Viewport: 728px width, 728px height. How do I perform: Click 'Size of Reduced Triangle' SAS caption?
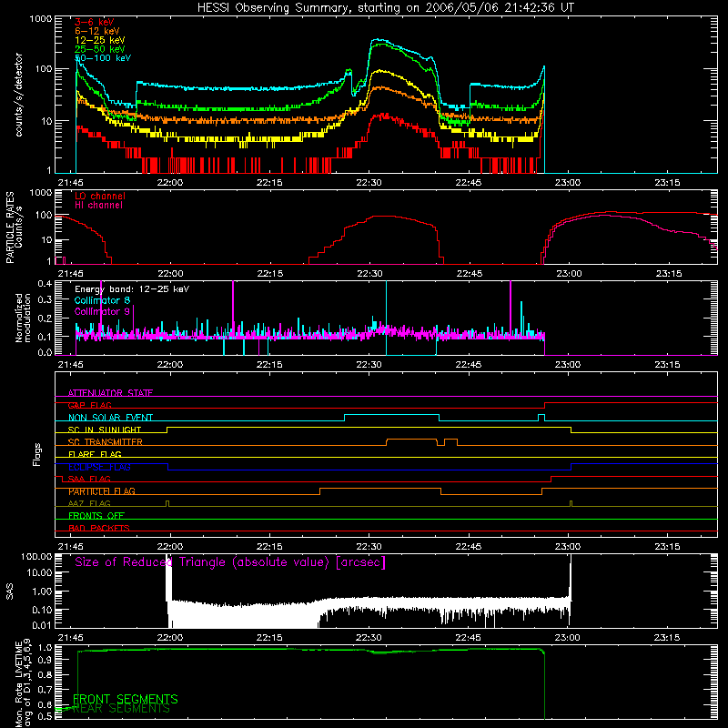click(x=230, y=562)
